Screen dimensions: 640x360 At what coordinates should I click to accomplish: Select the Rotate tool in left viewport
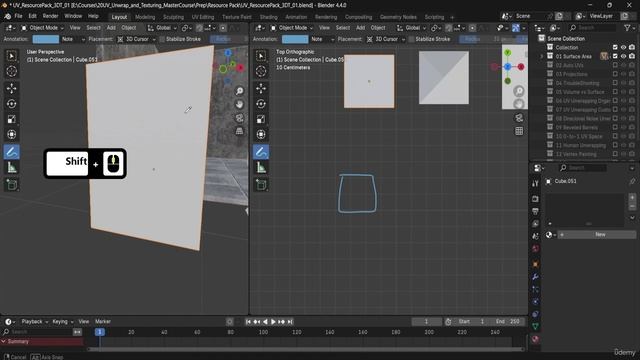coord(11,104)
